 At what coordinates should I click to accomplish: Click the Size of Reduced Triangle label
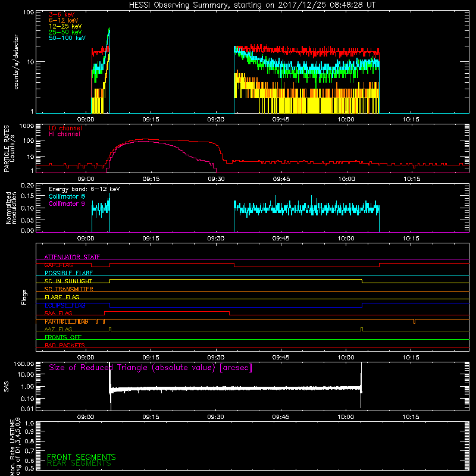point(151,368)
